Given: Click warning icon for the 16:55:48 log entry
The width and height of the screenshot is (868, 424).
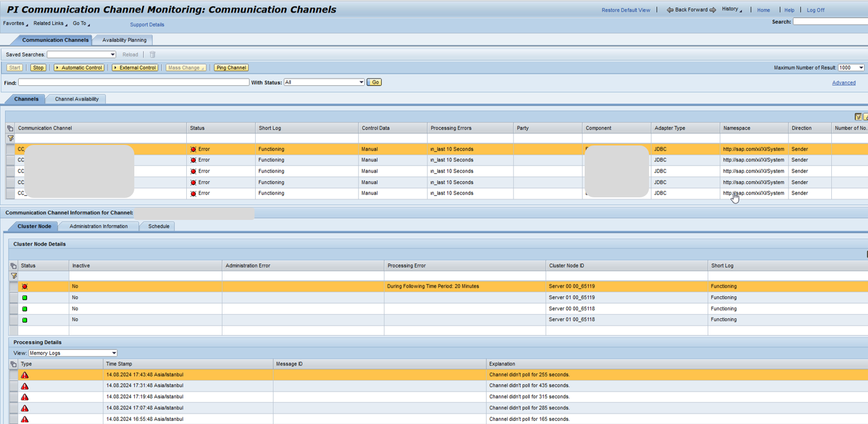Looking at the screenshot, I should (x=25, y=419).
